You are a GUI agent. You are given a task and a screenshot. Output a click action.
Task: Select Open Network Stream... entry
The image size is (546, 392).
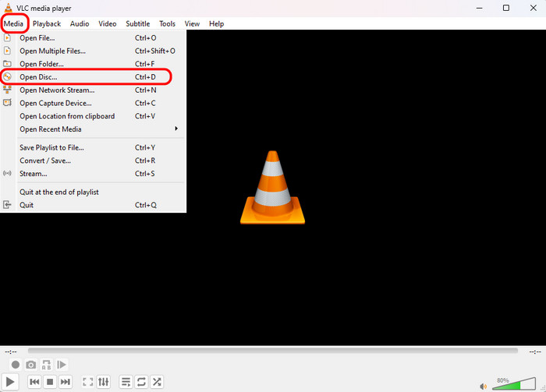(x=93, y=90)
